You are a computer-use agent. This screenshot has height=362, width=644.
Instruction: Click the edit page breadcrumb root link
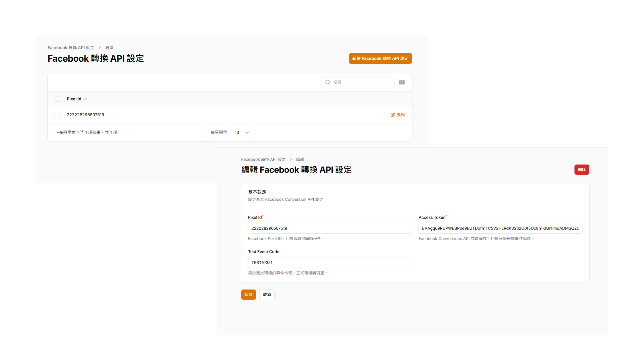(x=263, y=160)
